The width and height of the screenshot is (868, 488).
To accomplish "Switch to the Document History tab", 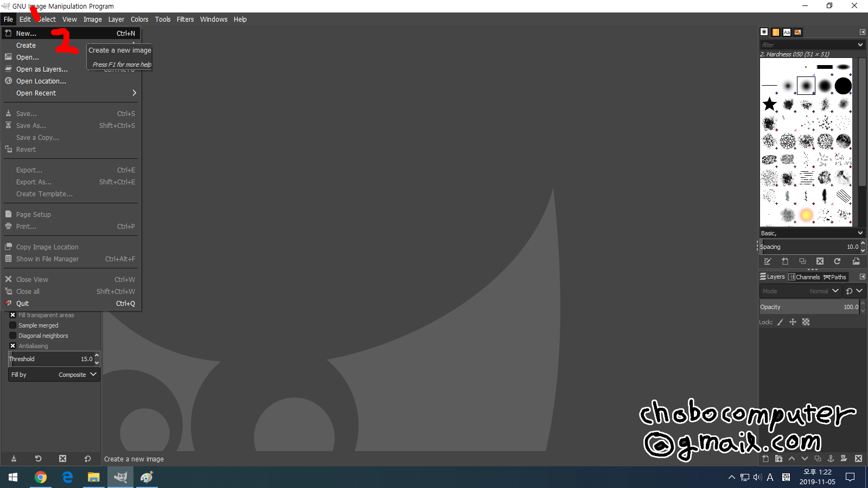I will pos(797,32).
